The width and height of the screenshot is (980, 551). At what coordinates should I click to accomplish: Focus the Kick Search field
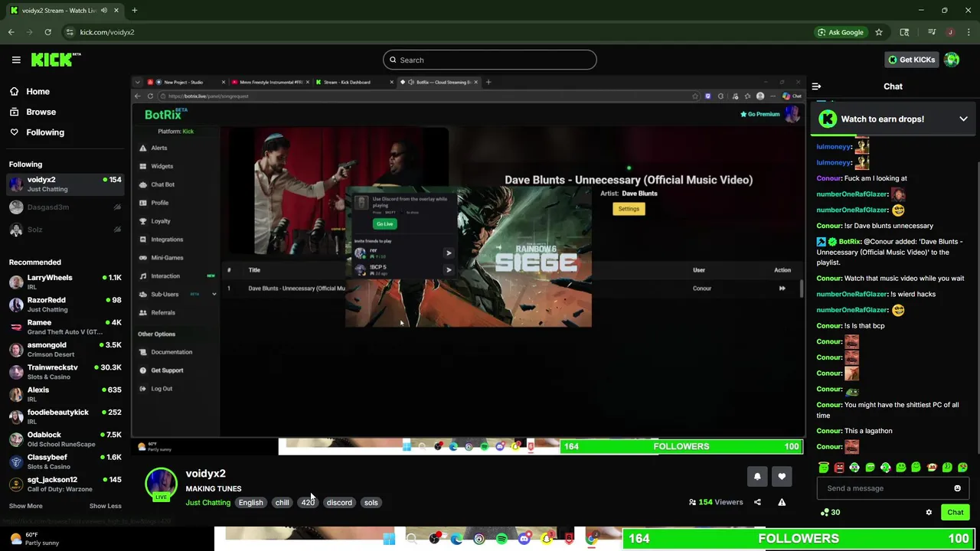point(490,60)
